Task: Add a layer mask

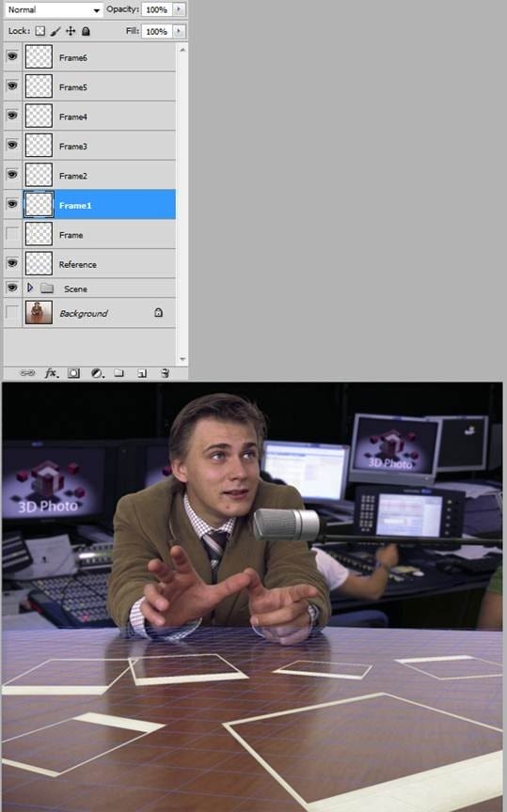Action: pos(73,373)
